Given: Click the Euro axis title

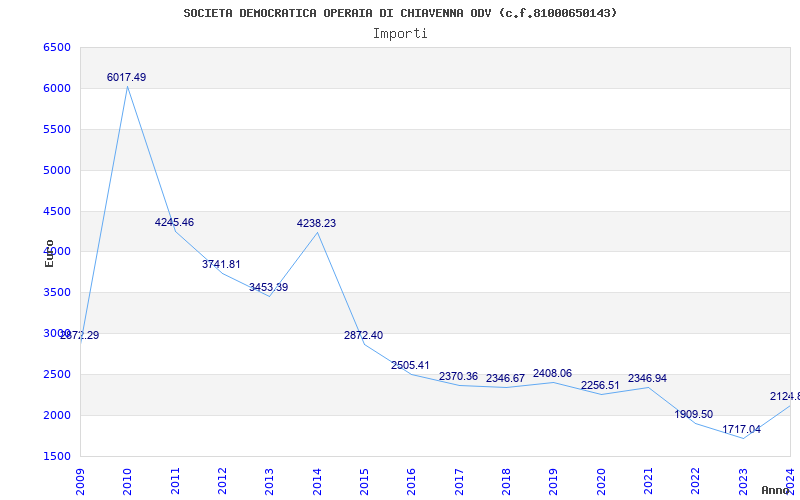Looking at the screenshot, I should [x=49, y=253].
